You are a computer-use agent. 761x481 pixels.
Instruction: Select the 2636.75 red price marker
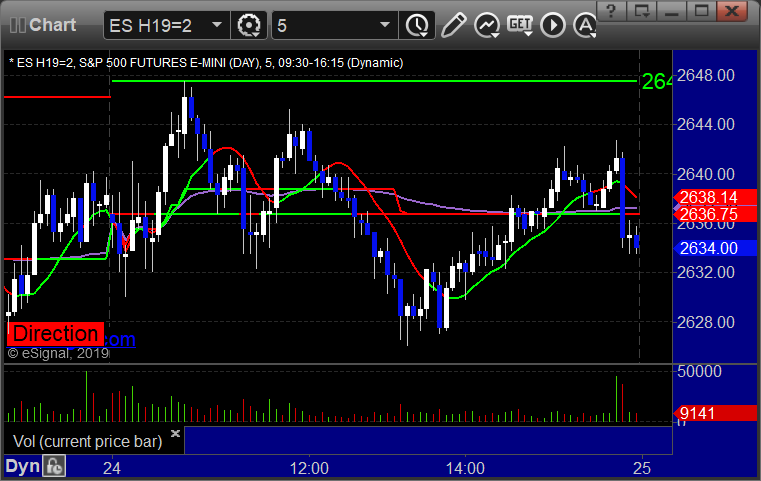point(714,214)
